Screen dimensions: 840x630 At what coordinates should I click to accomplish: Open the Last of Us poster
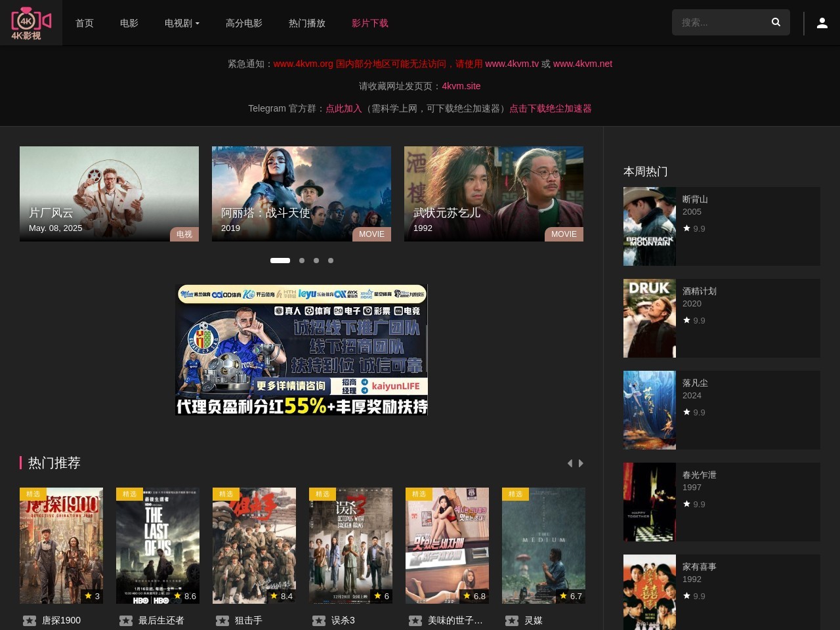coord(157,545)
